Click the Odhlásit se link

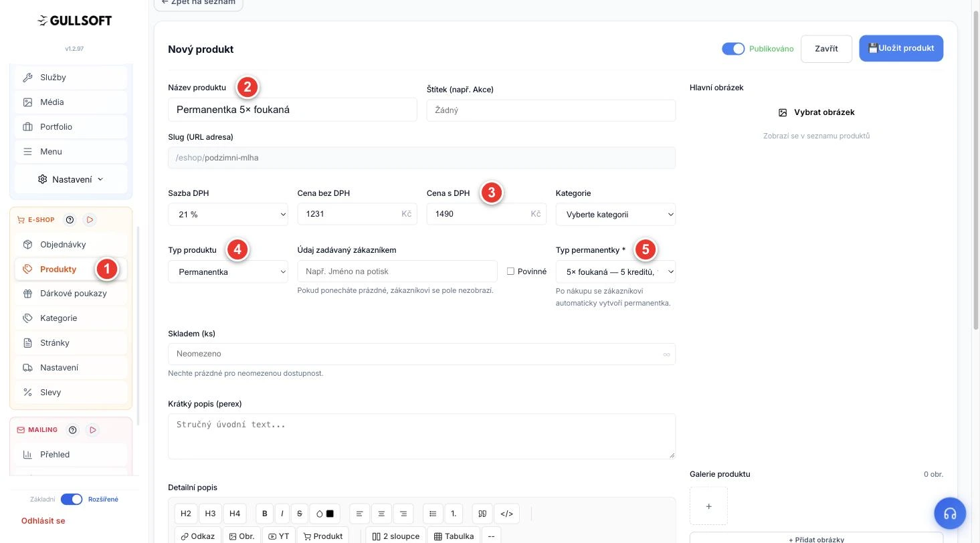point(43,520)
